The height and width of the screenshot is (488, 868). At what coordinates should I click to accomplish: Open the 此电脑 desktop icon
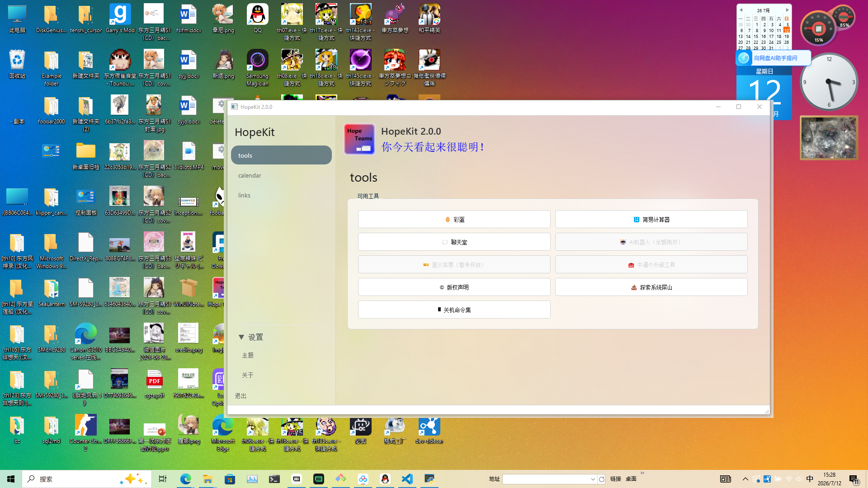click(x=17, y=19)
